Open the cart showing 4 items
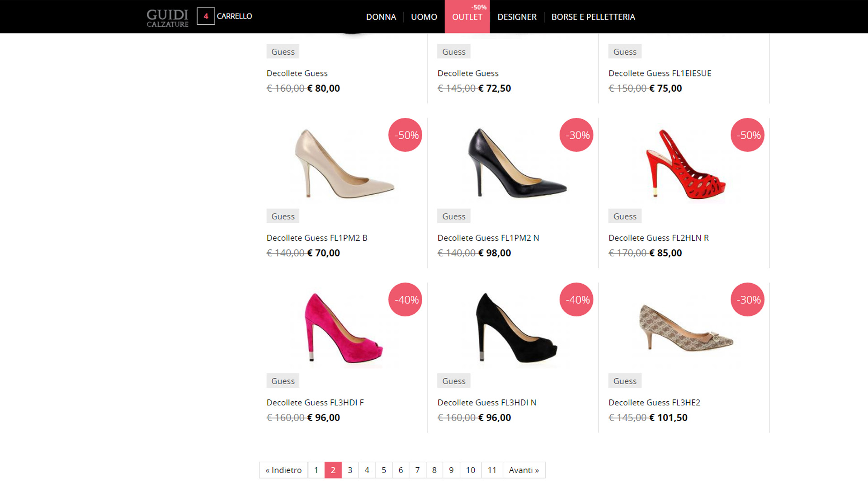 225,16
